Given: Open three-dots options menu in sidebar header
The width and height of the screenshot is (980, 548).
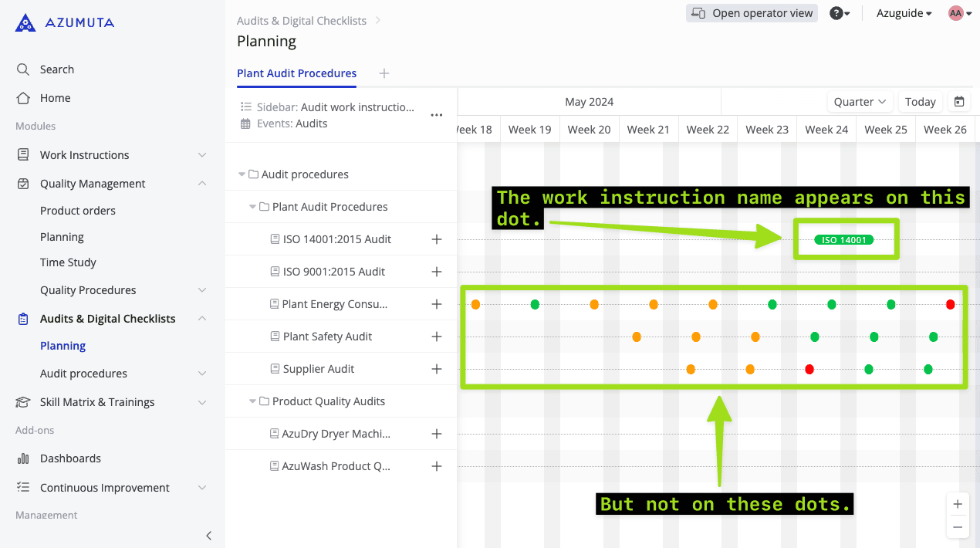Looking at the screenshot, I should (x=437, y=115).
